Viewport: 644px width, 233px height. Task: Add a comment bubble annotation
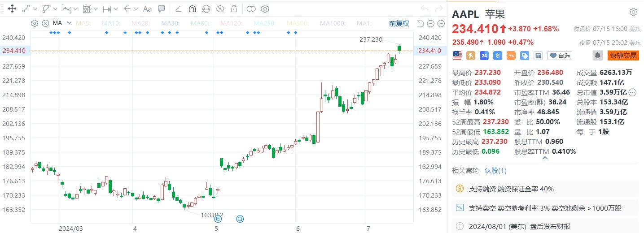coord(162,9)
